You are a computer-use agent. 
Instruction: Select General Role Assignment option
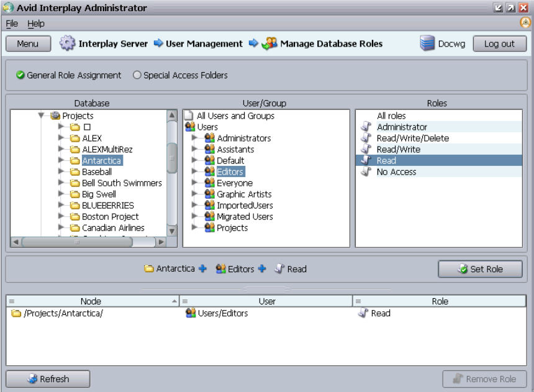tap(20, 75)
